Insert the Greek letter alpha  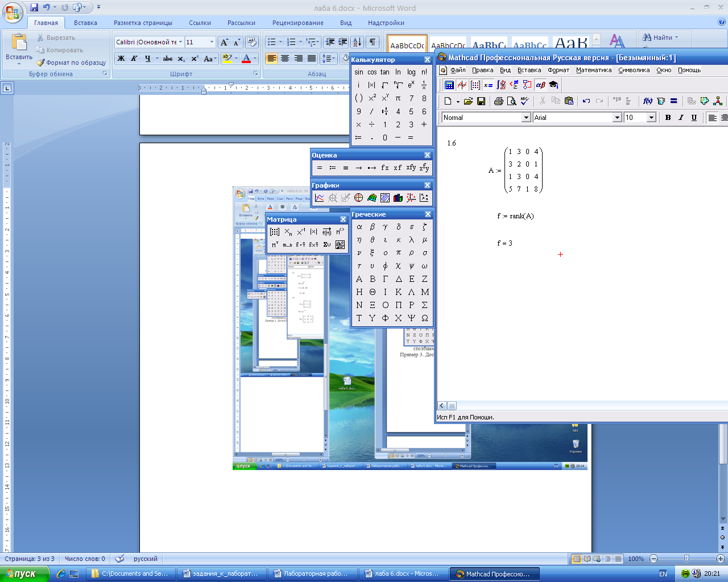359,227
